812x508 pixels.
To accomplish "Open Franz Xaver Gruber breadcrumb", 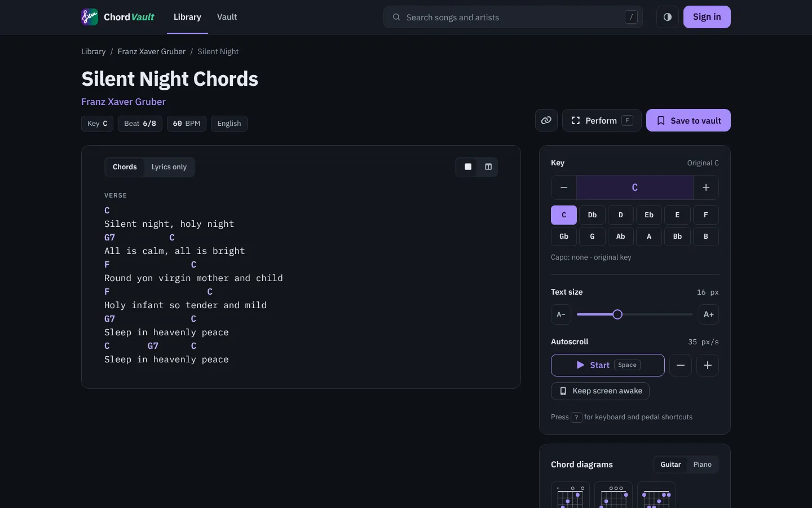I will pos(152,51).
